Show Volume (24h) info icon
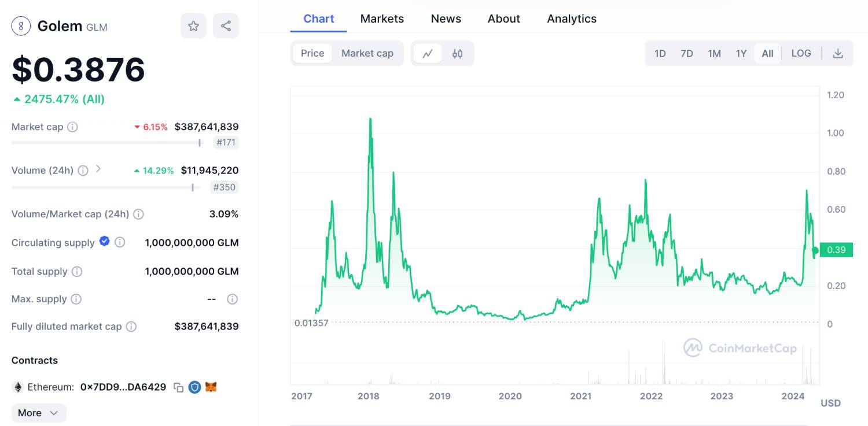 pos(83,171)
